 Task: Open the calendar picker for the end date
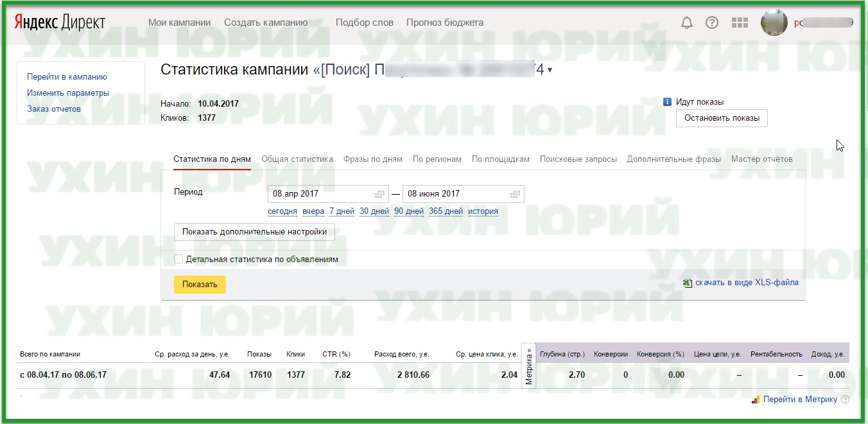tap(515, 193)
